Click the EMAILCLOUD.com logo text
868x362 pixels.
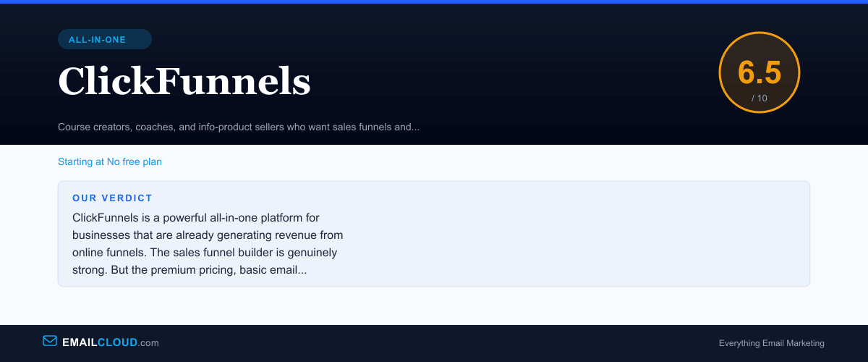[x=110, y=342]
